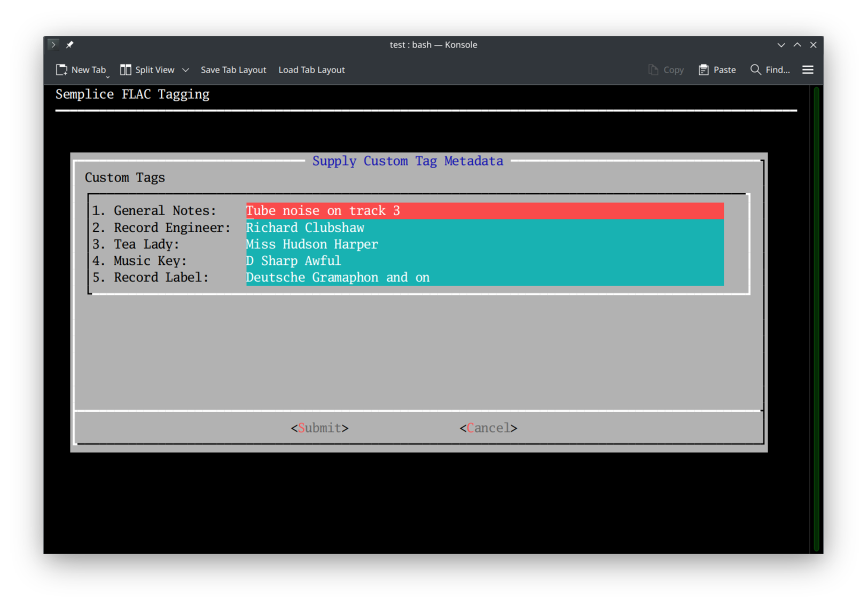This screenshot has height=606, width=868.
Task: Open Find with the magnifying glass icon
Action: [x=755, y=69]
